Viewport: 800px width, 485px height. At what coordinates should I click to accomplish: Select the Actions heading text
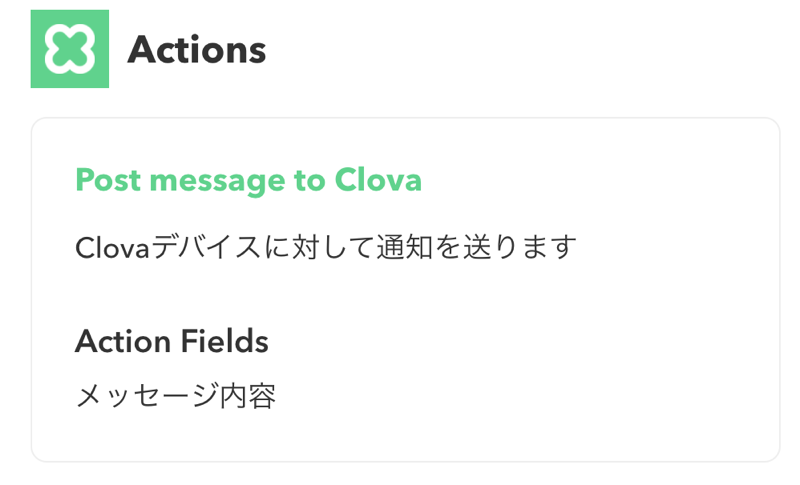[x=196, y=49]
